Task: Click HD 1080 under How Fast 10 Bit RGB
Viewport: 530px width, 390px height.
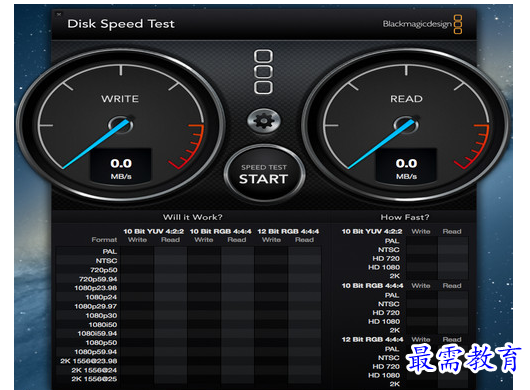Action: 384,322
